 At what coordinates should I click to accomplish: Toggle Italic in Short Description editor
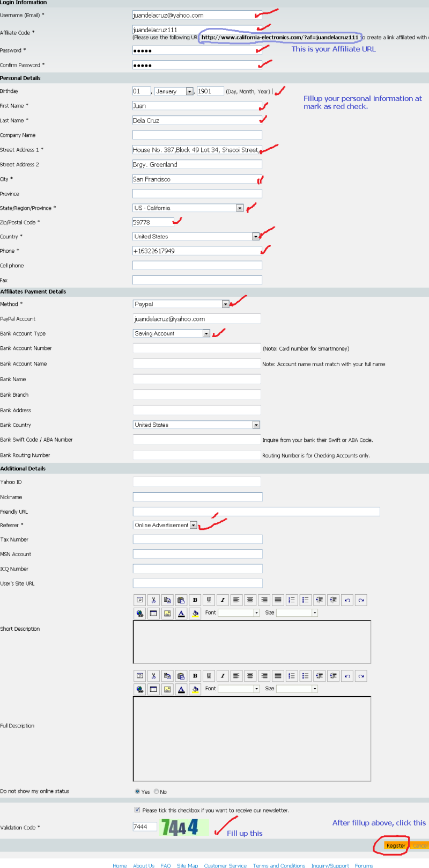(x=223, y=600)
